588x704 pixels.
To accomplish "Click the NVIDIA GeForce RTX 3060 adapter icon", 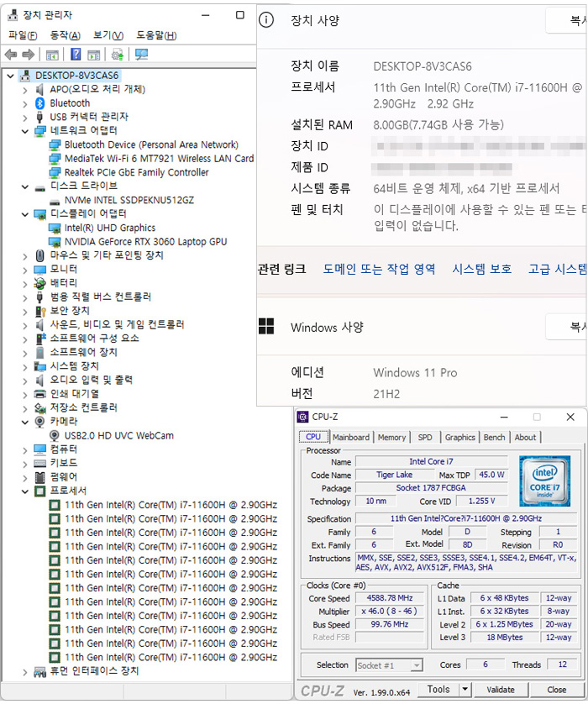I will coord(55,242).
